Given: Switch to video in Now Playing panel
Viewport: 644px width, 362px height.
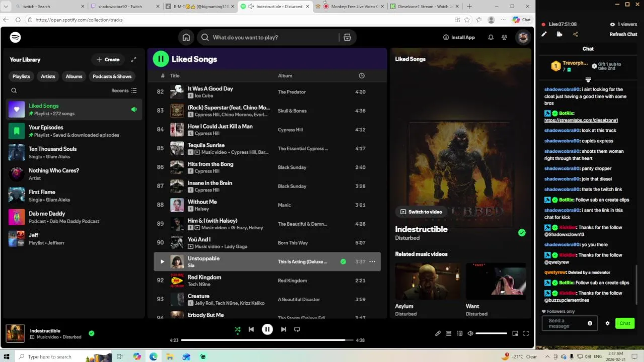Looking at the screenshot, I should coord(421,212).
